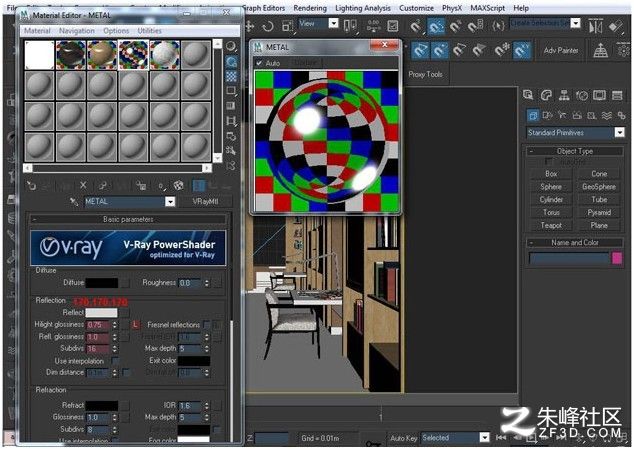The width and height of the screenshot is (634, 449).
Task: Open the Motion panel tab icon
Action: click(582, 95)
